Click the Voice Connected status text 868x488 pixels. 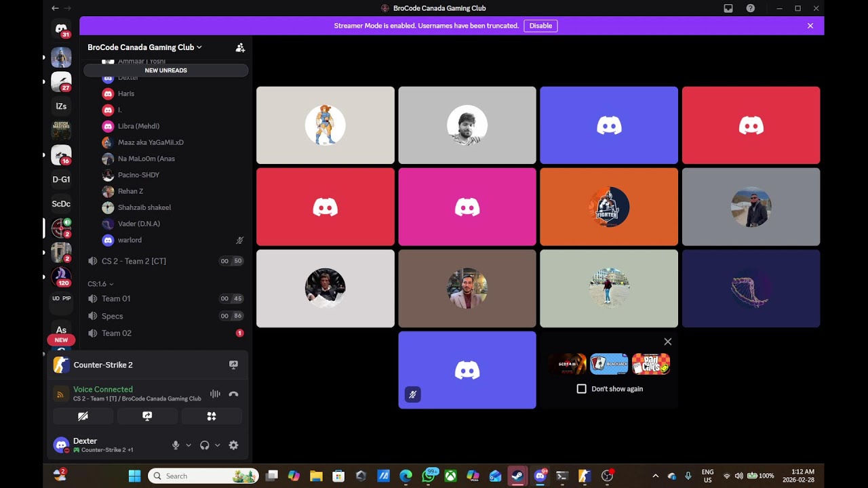pyautogui.click(x=103, y=389)
